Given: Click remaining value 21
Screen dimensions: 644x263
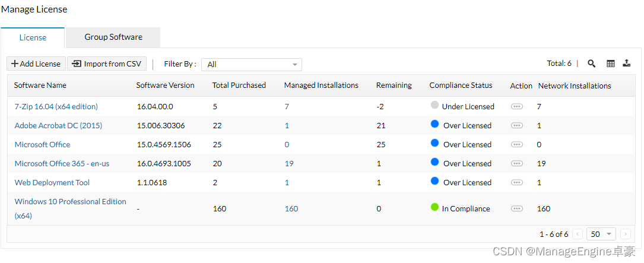Looking at the screenshot, I should pos(381,125).
